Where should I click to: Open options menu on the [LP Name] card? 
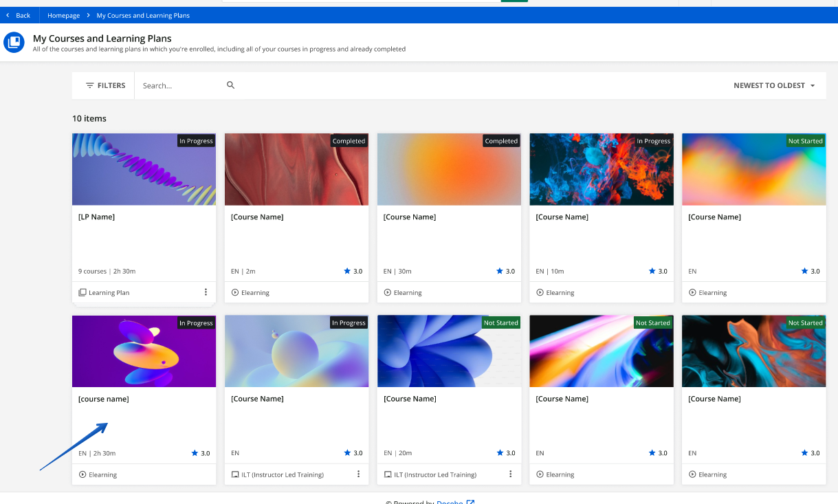click(x=206, y=292)
